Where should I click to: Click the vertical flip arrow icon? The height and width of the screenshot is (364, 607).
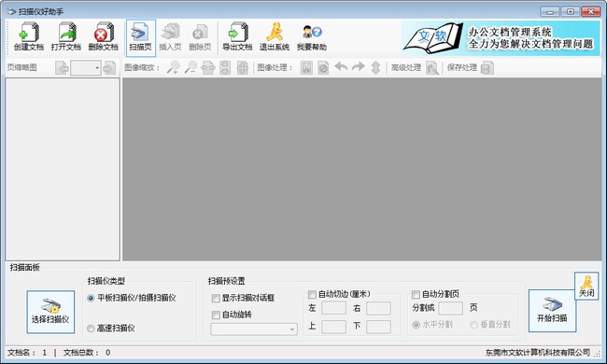point(375,68)
